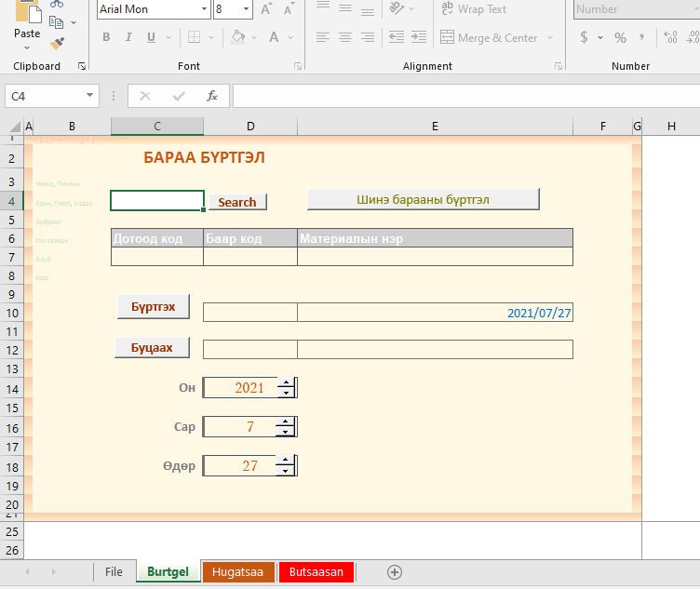Viewport: 700px width, 589px height.
Task: Click Increase Decimal icon
Action: 670,37
